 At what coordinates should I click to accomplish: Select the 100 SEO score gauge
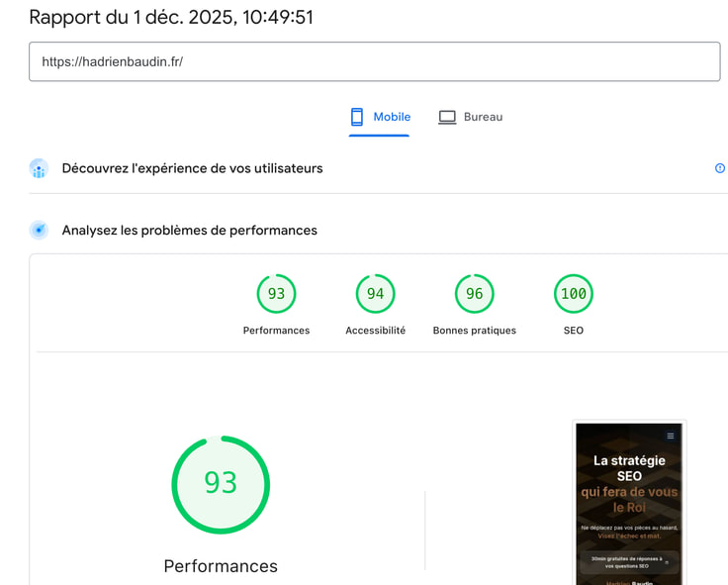click(574, 294)
